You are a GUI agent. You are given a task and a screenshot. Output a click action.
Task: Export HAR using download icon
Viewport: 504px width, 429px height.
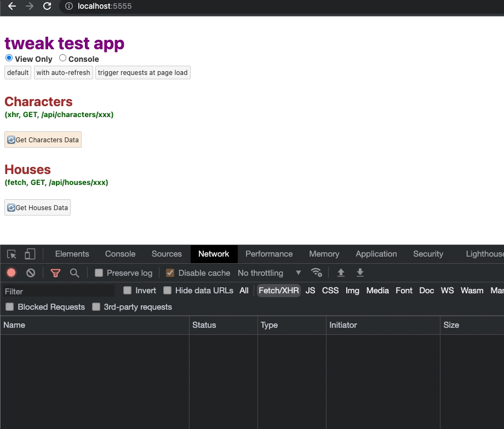click(x=360, y=273)
